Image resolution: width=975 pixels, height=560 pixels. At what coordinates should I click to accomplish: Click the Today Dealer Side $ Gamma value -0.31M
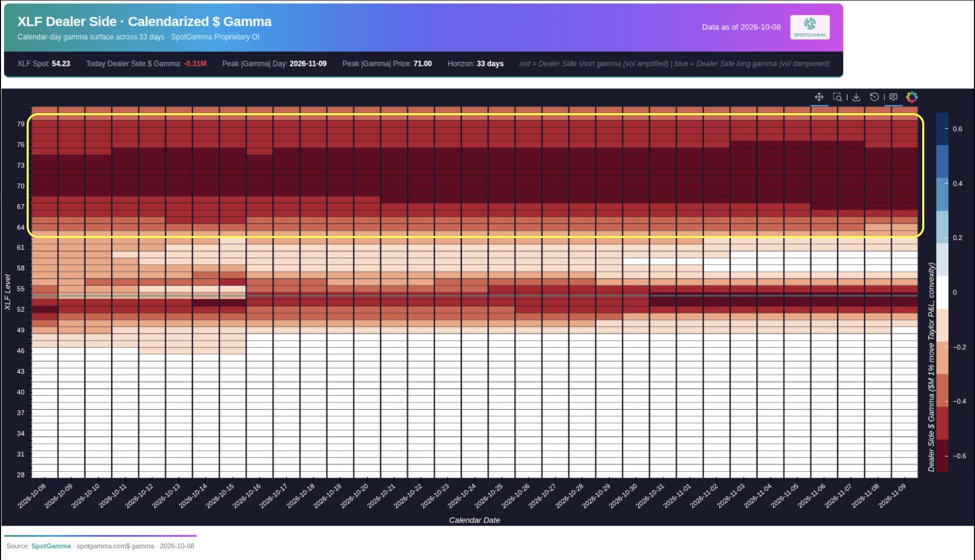tap(195, 63)
